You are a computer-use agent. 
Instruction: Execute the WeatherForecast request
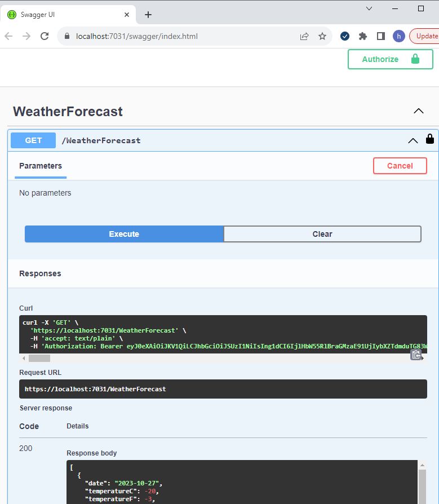pyautogui.click(x=124, y=234)
